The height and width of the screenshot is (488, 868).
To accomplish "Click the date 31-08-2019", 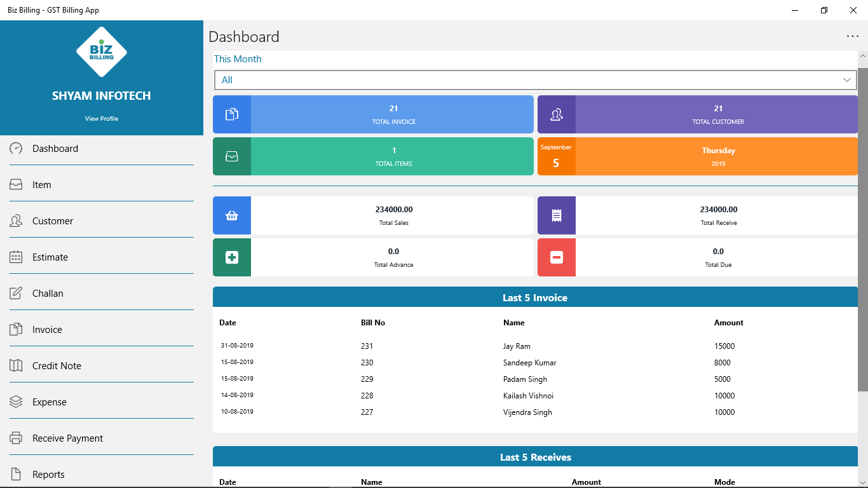I will [237, 346].
